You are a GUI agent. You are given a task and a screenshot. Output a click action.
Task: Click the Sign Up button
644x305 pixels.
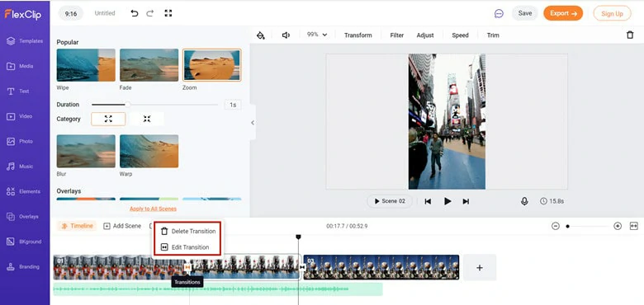(x=612, y=13)
